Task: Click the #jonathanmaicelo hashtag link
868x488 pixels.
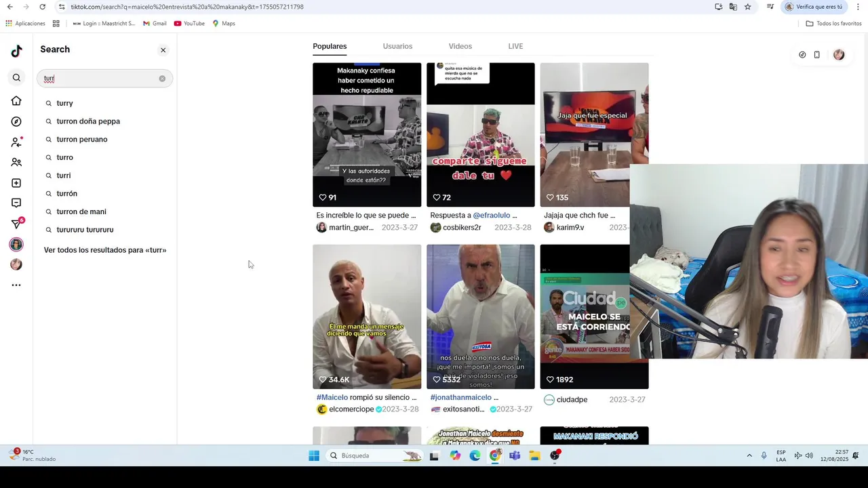Action: point(461,398)
